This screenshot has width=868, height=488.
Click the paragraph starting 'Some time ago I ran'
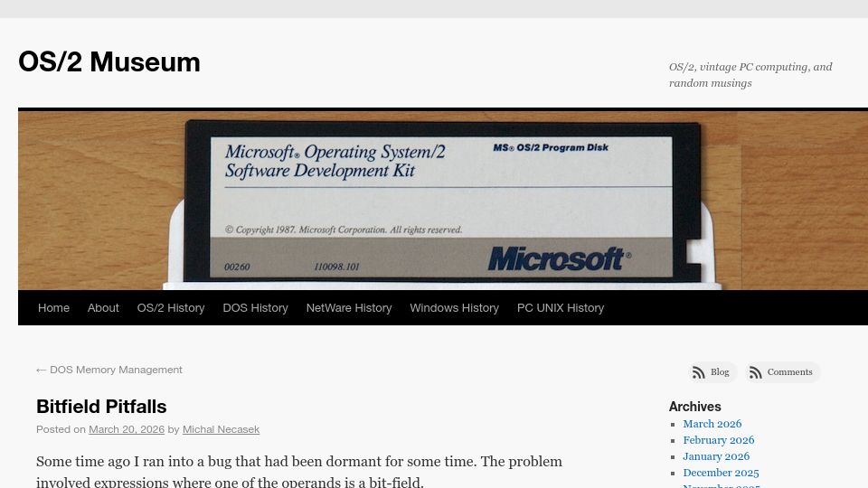(299, 472)
